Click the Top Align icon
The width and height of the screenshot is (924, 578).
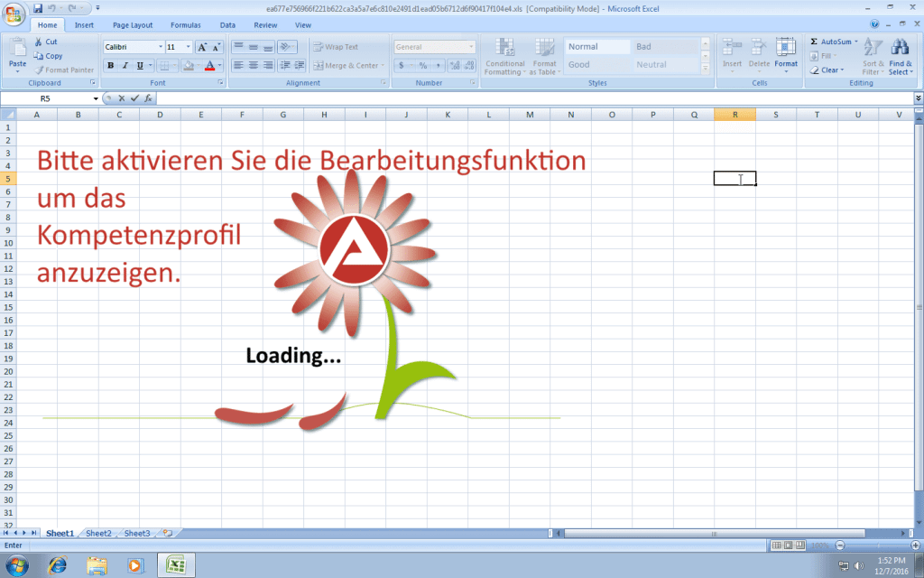[x=238, y=47]
